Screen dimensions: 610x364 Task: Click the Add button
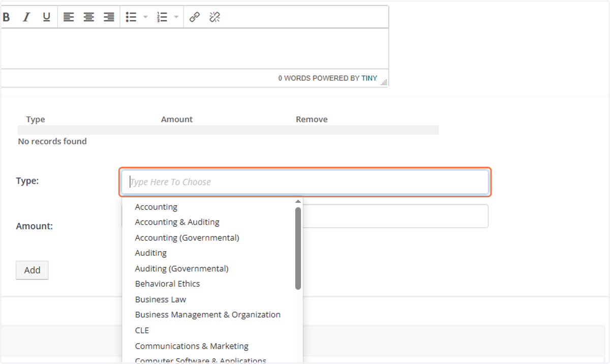pyautogui.click(x=32, y=270)
